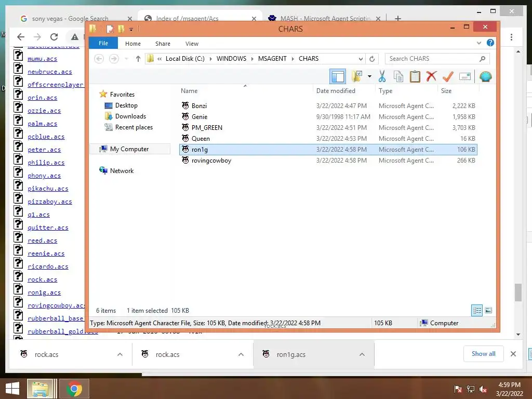Click the New Folder icon in title bar

121,29
